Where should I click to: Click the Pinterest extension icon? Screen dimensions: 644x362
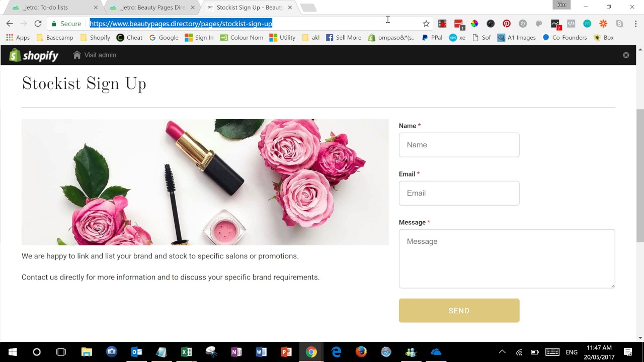[507, 24]
